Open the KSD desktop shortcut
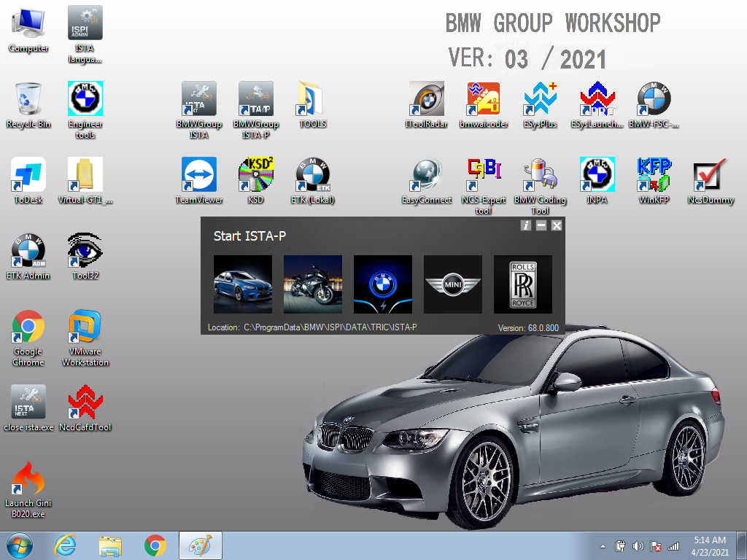The height and width of the screenshot is (560, 747). [x=255, y=176]
